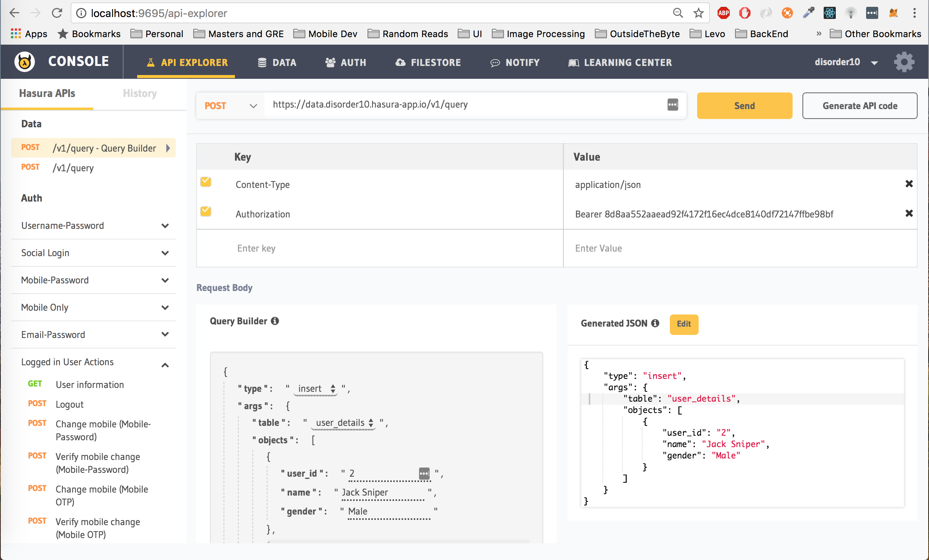The height and width of the screenshot is (560, 929).
Task: Click the Generated JSON info icon
Action: point(655,323)
